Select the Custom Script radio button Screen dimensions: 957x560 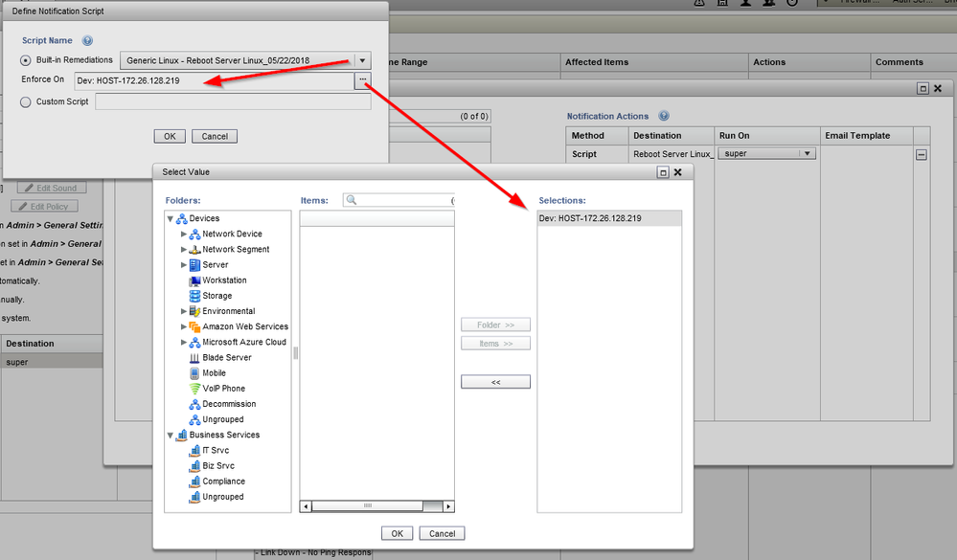pyautogui.click(x=24, y=101)
